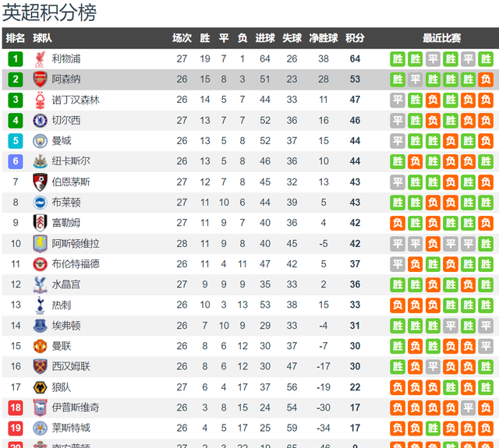The width and height of the screenshot is (499, 448).
Task: Open the 布莱顿 team link
Action: click(x=66, y=203)
